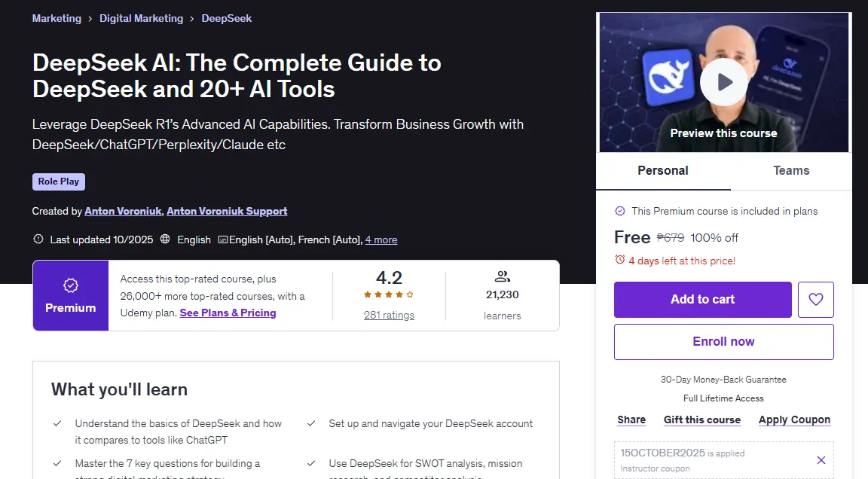
Task: Click checkmark beside 'Understand the basics'
Action: pos(57,424)
